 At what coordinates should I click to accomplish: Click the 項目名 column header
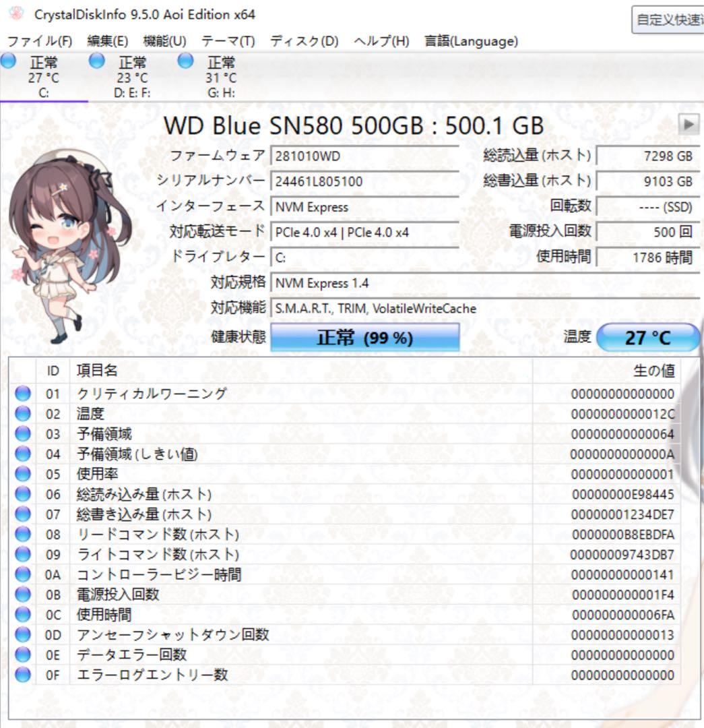pos(300,371)
